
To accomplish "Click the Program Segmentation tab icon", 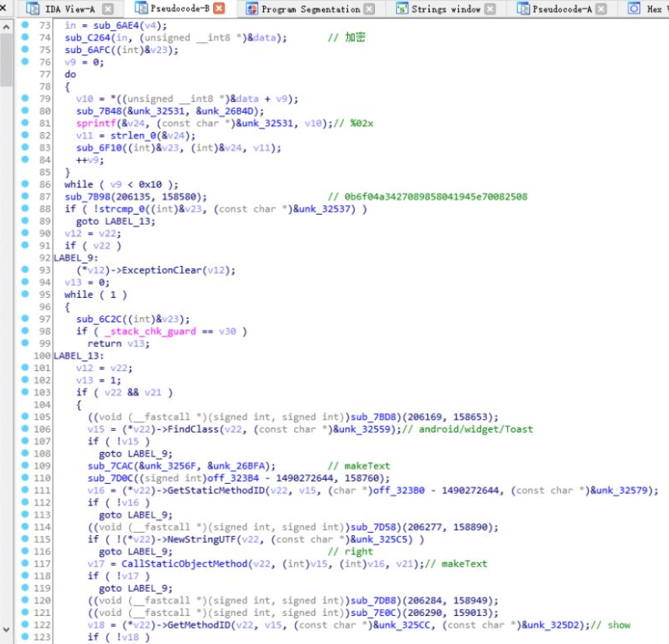I will (x=252, y=9).
